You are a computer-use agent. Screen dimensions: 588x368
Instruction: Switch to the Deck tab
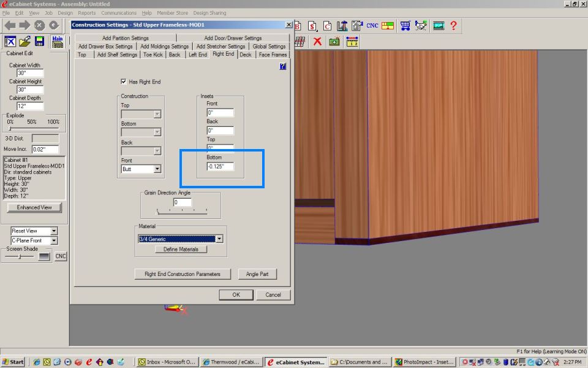coord(246,55)
